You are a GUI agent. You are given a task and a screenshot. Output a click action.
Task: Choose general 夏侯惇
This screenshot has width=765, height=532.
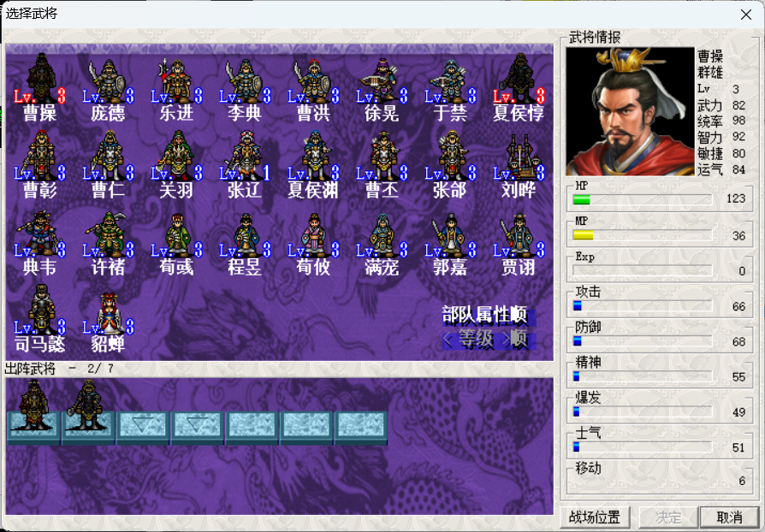point(519,88)
